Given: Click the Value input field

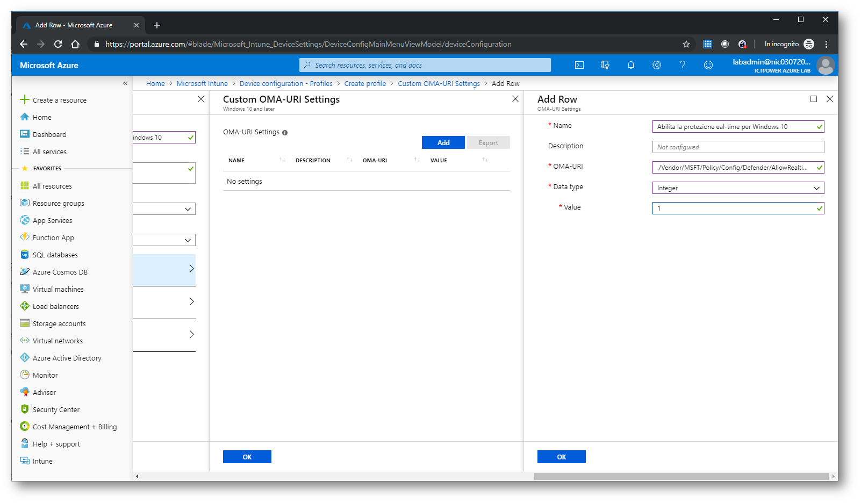Looking at the screenshot, I should click(738, 208).
